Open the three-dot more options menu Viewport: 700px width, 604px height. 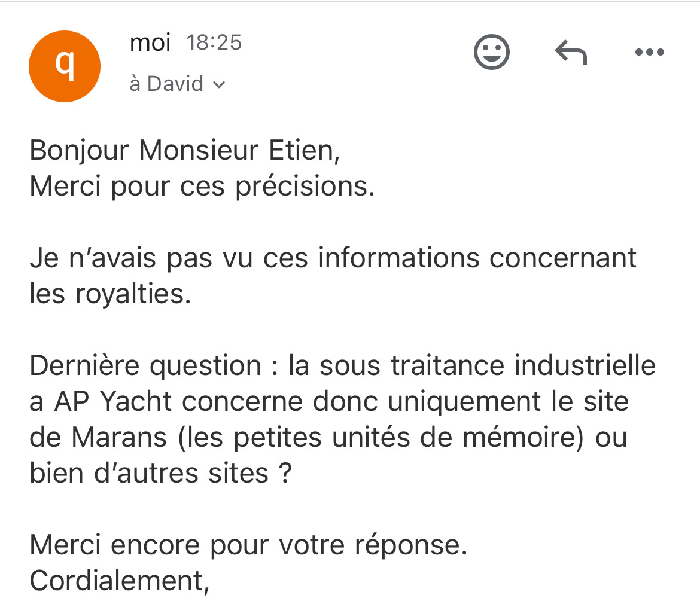pyautogui.click(x=650, y=52)
